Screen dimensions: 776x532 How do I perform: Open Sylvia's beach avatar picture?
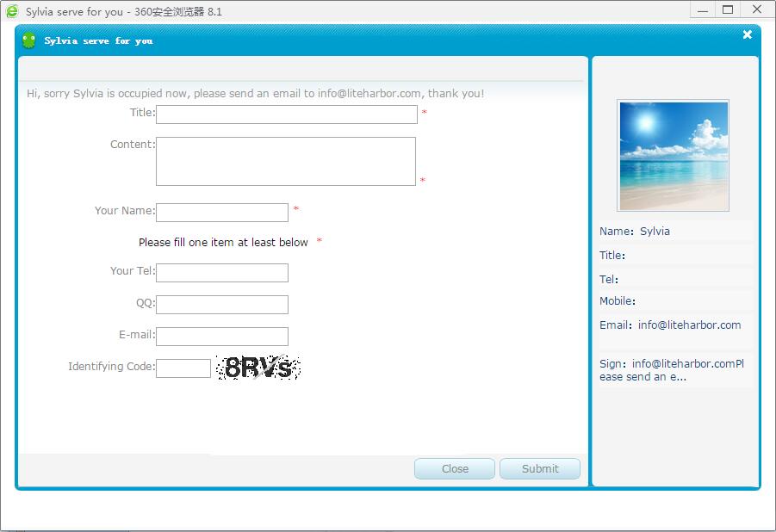pyautogui.click(x=673, y=156)
